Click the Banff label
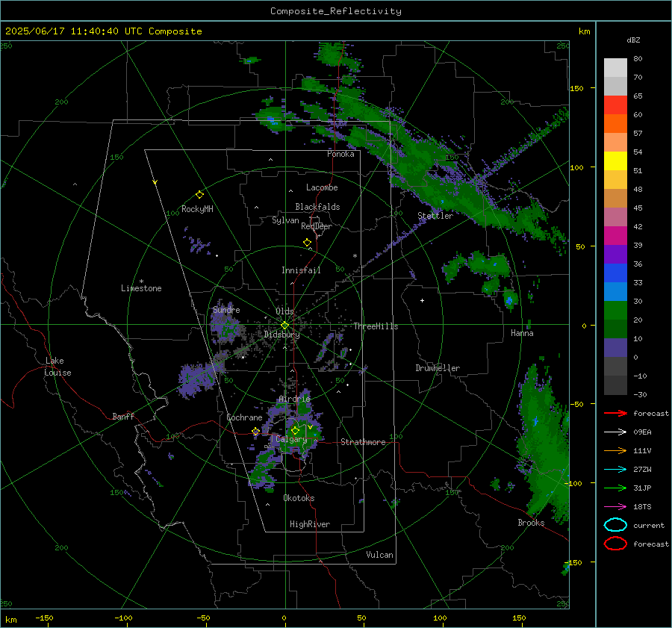The image size is (672, 628). (x=123, y=417)
